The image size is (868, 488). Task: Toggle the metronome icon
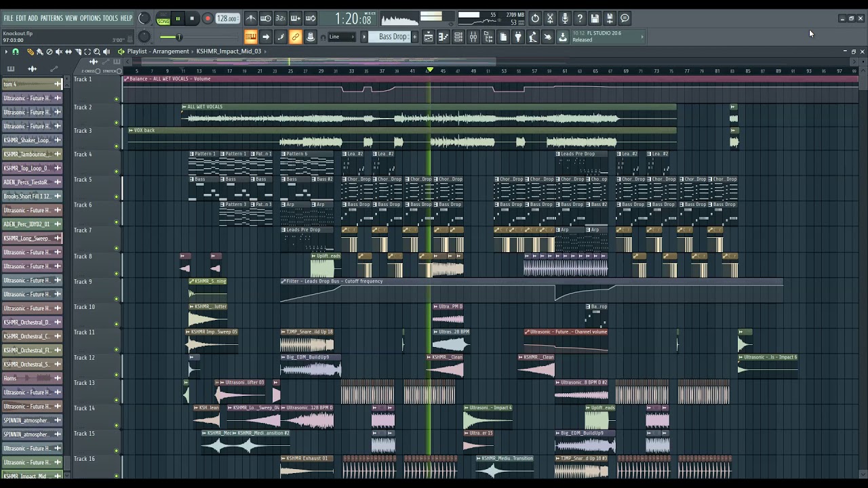[251, 18]
